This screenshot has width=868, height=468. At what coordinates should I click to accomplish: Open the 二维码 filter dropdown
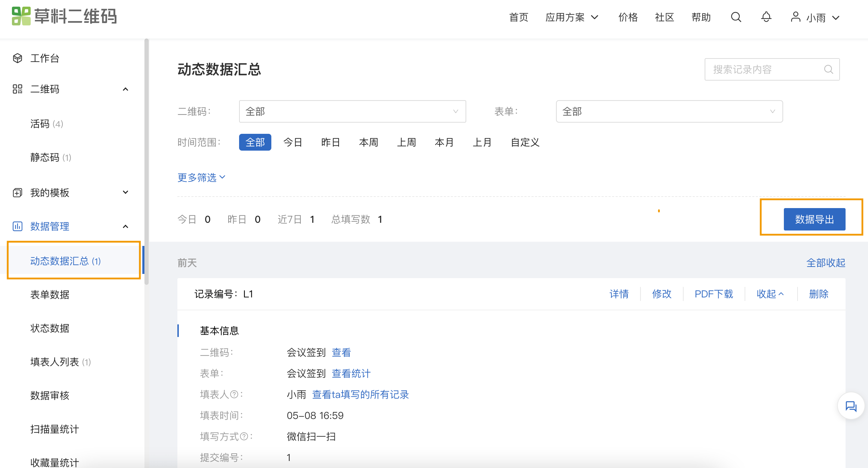352,111
